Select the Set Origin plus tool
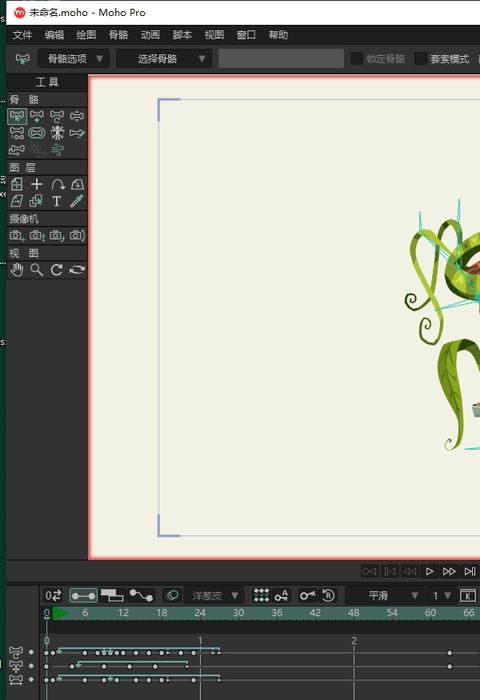 pos(37,184)
